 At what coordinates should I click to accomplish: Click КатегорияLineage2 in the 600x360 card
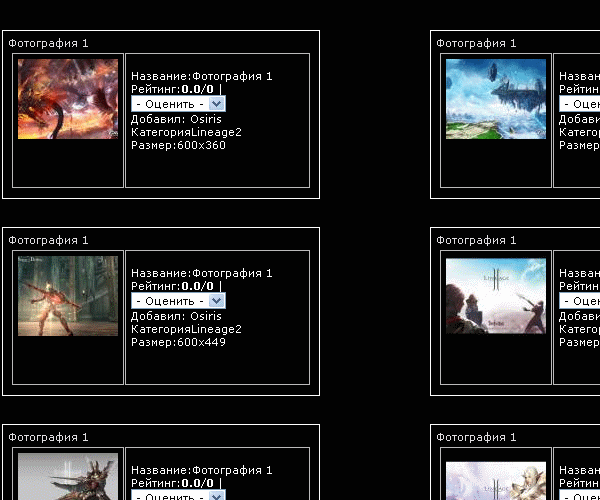tap(186, 132)
